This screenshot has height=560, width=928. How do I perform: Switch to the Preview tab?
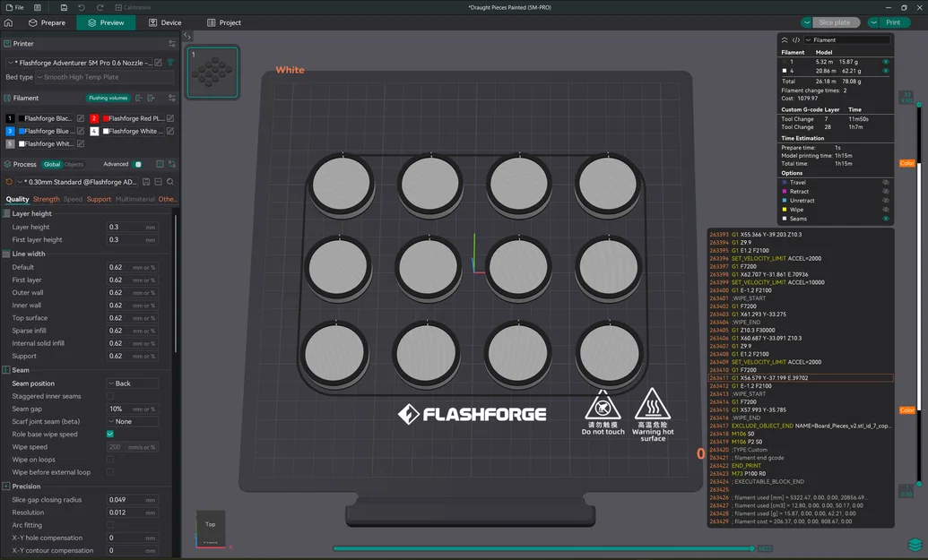tap(106, 22)
